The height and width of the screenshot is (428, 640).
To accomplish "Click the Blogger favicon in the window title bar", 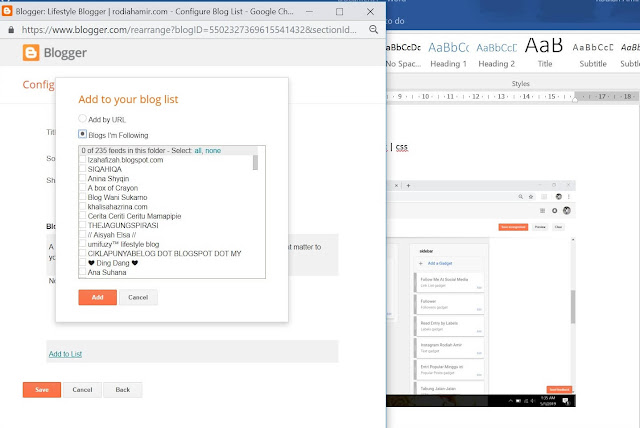I will pos(7,11).
